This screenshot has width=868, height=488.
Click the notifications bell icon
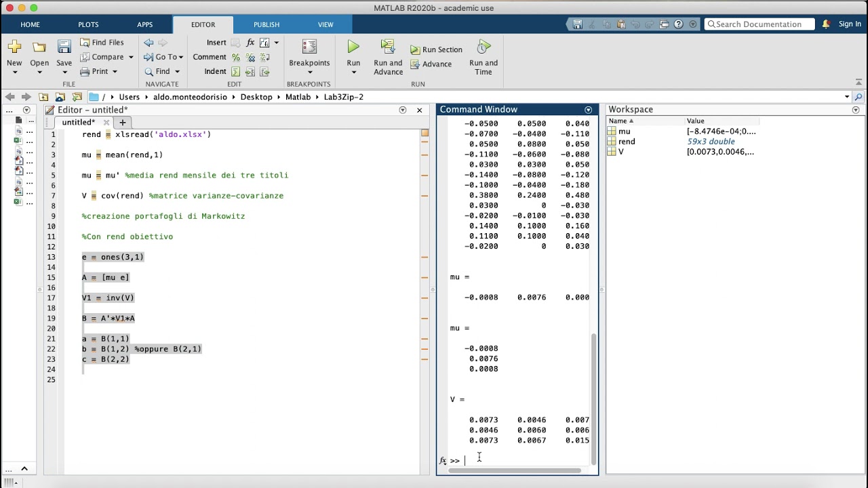(x=826, y=24)
